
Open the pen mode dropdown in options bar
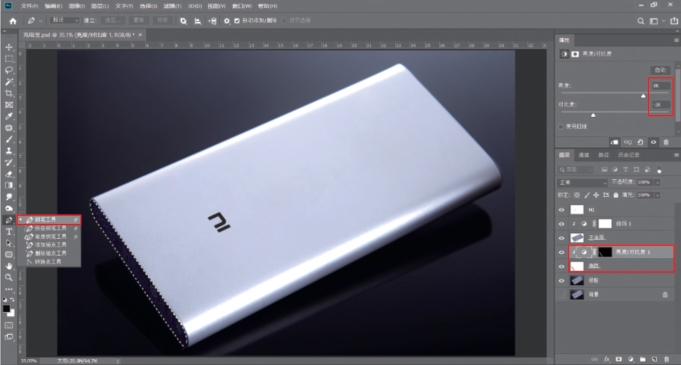(x=65, y=20)
